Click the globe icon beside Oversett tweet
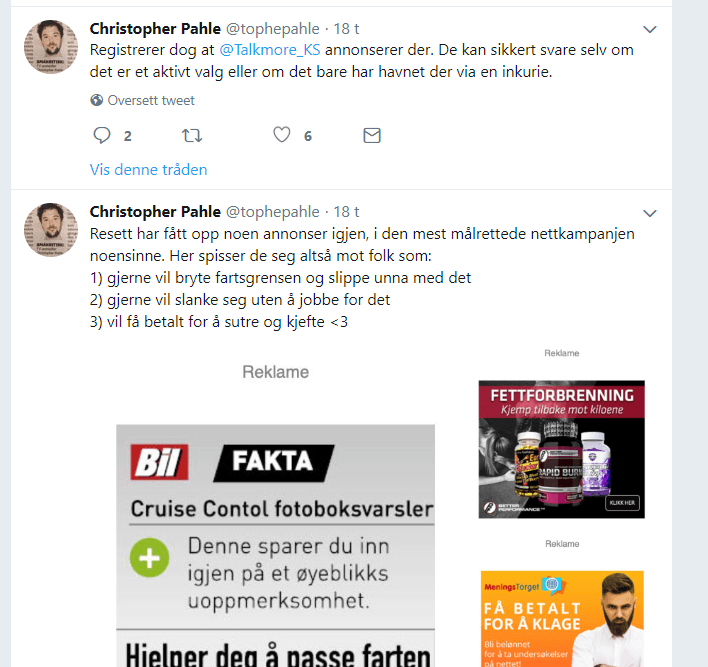 pyautogui.click(x=96, y=100)
